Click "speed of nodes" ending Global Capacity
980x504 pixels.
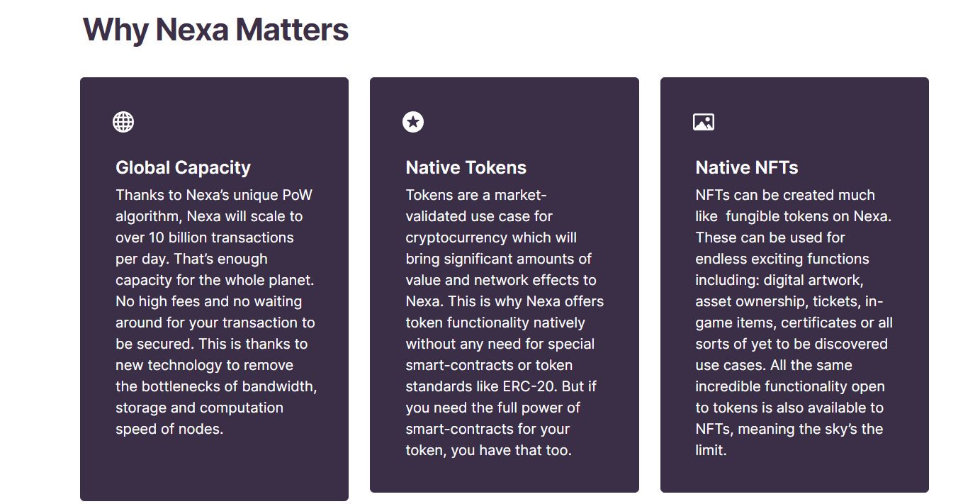tap(169, 429)
